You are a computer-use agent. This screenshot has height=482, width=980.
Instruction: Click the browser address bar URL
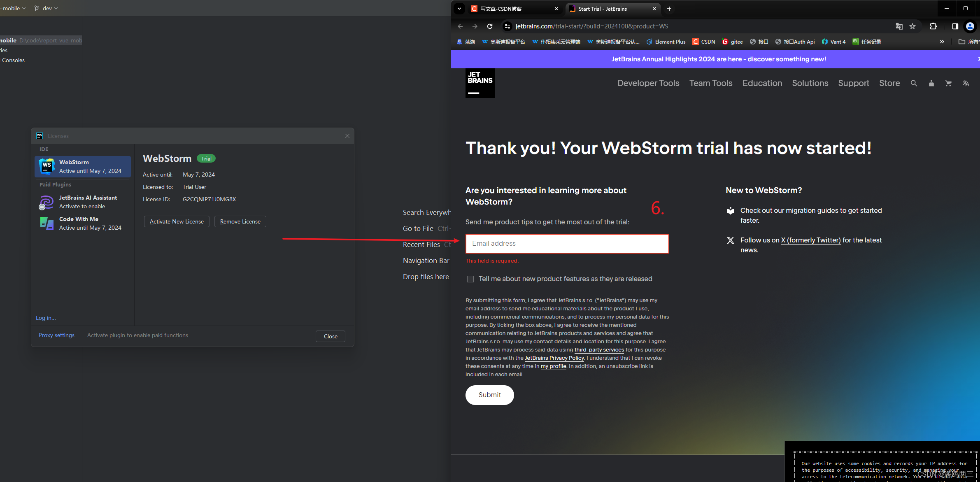(592, 26)
